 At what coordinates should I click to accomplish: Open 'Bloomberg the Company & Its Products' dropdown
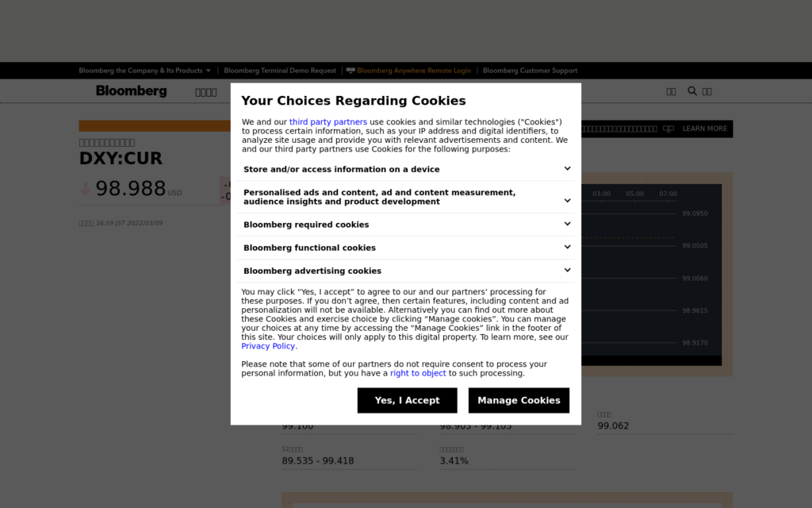144,71
